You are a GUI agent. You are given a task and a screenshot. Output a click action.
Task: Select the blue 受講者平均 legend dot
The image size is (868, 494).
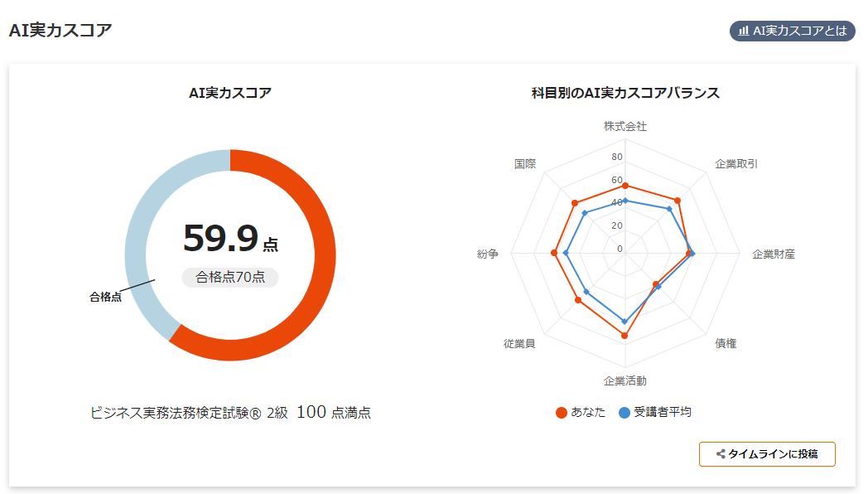(x=622, y=411)
